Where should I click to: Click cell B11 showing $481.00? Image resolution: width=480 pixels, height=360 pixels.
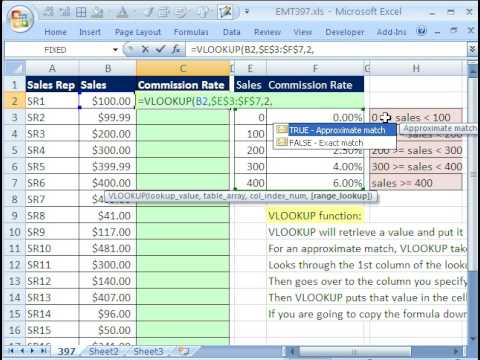pos(108,248)
